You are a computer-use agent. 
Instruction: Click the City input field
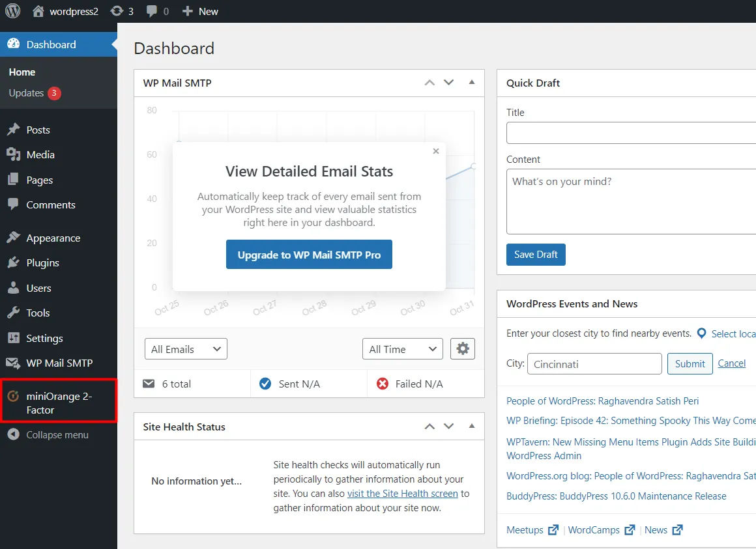[594, 363]
